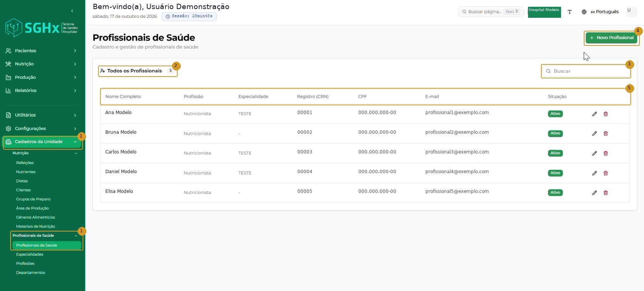The width and height of the screenshot is (644, 291).
Task: Edit Carlos Modelo's record with pencil icon
Action: click(594, 153)
